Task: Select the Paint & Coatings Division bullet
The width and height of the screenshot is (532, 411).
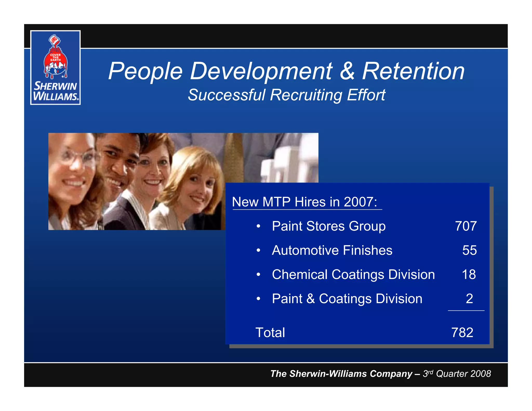Action: tap(347, 299)
